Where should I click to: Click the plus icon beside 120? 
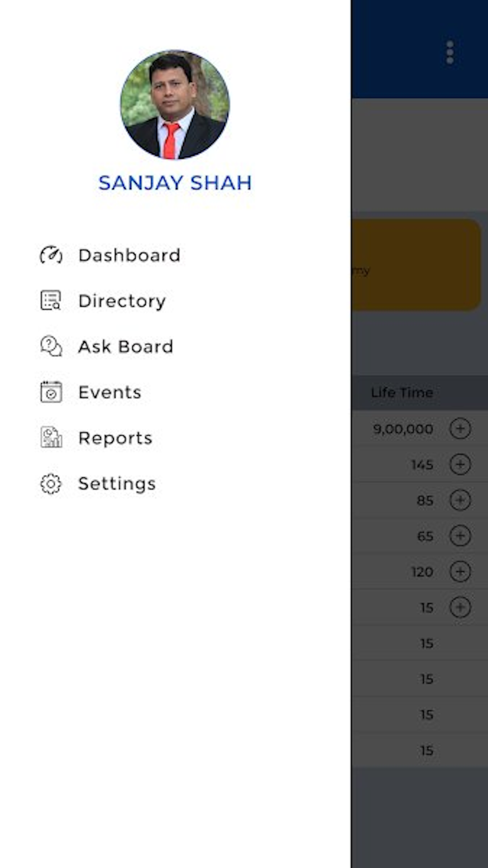click(x=460, y=572)
